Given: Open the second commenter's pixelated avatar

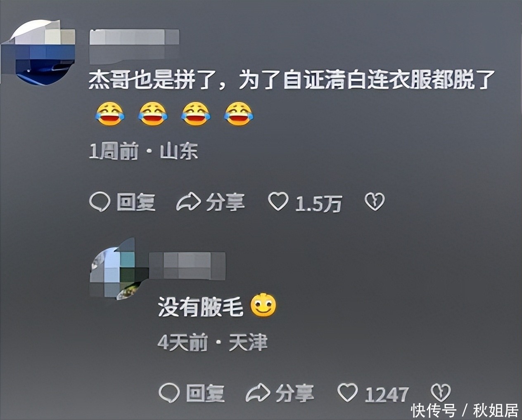Looking at the screenshot, I should 118,268.
